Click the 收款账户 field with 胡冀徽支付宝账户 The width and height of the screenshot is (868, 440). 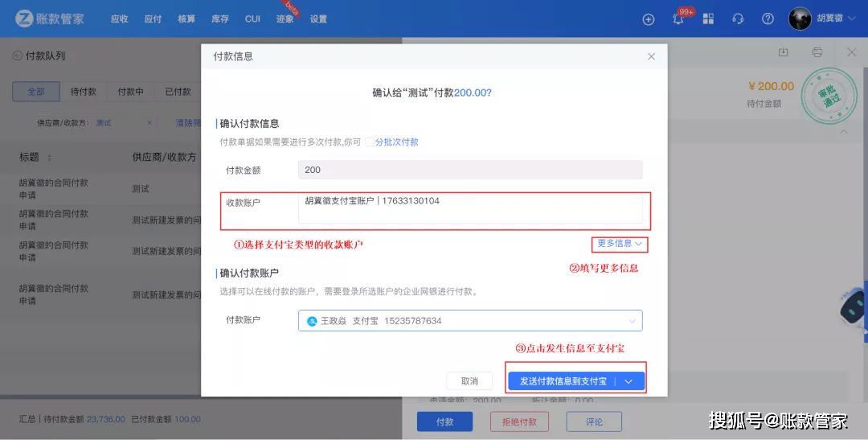tap(470, 208)
